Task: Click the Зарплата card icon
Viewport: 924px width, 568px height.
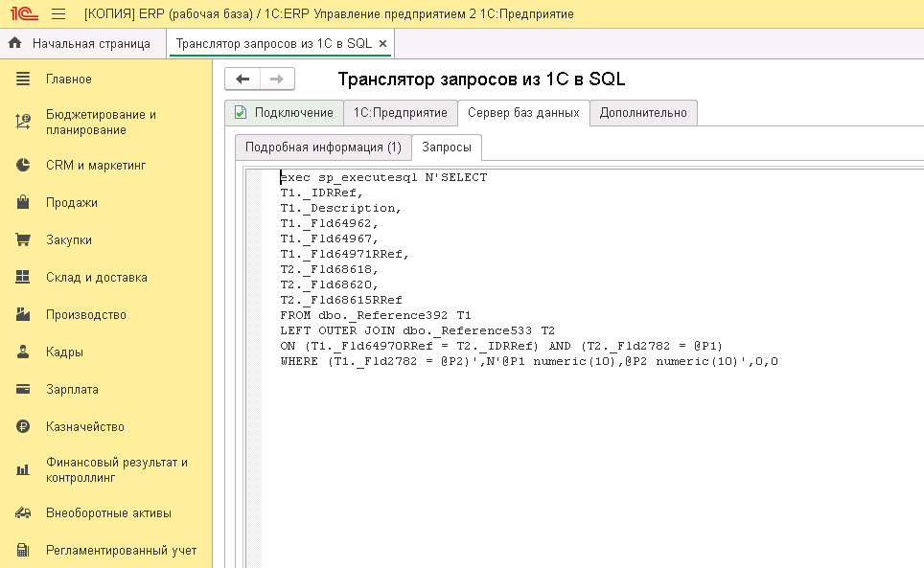Action: click(x=23, y=389)
